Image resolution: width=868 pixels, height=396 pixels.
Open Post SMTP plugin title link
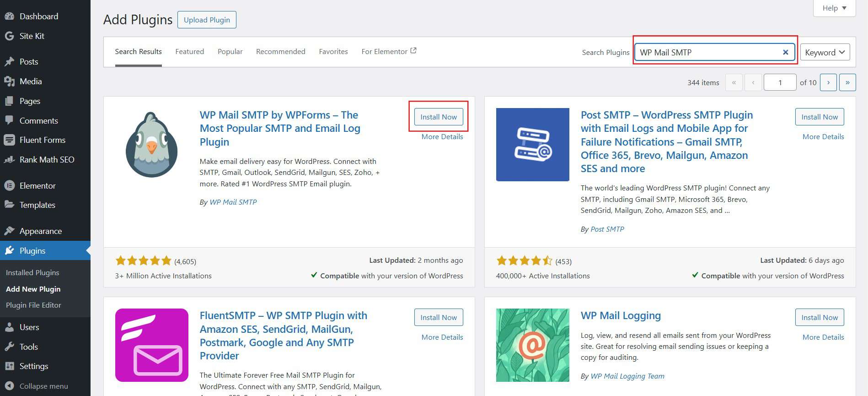tap(667, 141)
